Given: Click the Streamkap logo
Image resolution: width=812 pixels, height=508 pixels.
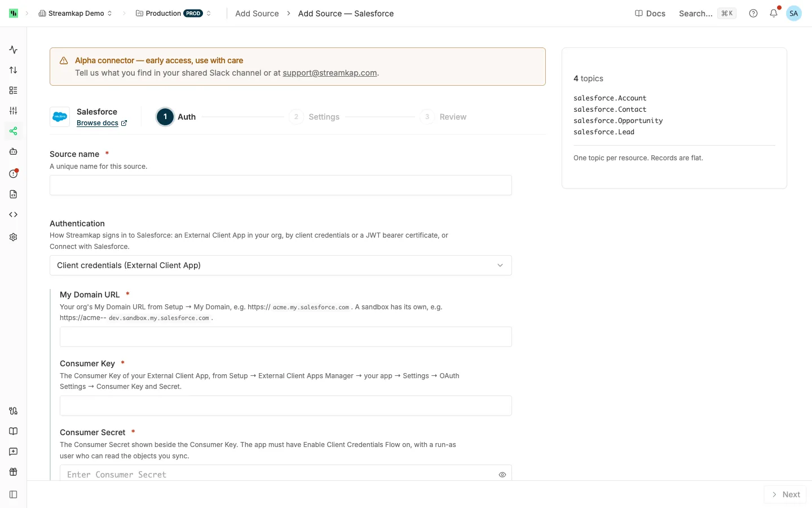Looking at the screenshot, I should pos(14,14).
